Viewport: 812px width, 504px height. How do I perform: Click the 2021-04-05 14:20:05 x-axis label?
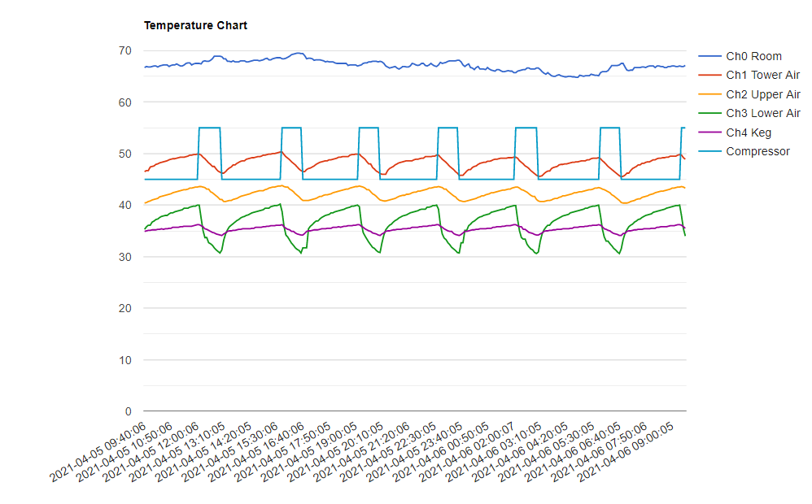click(203, 452)
